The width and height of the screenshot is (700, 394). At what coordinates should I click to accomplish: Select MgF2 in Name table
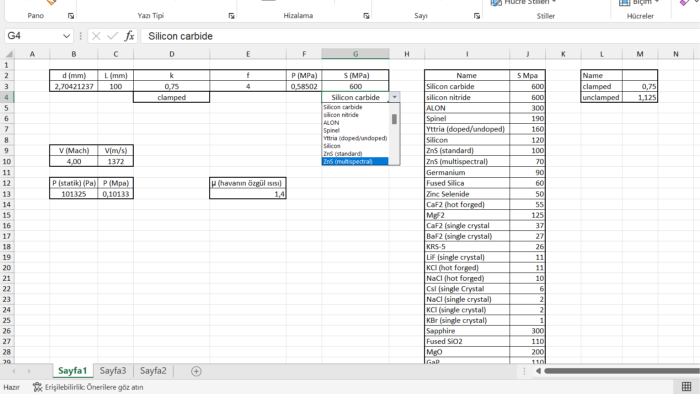tap(467, 215)
